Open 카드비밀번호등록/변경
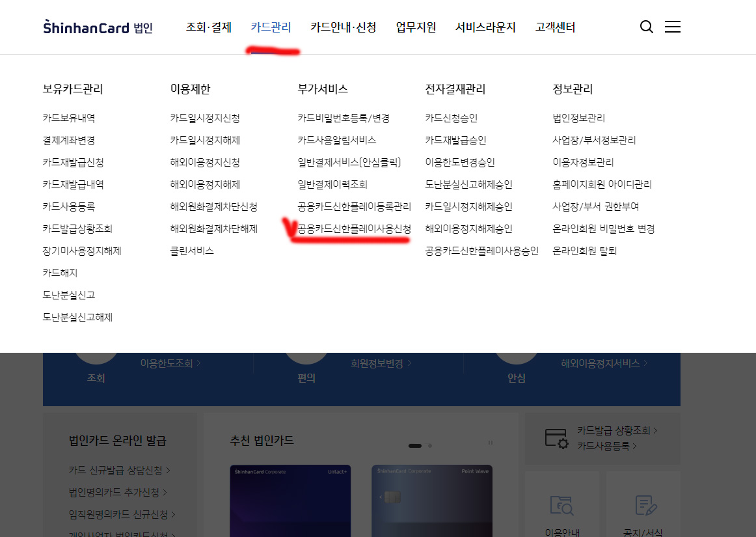 coord(344,118)
